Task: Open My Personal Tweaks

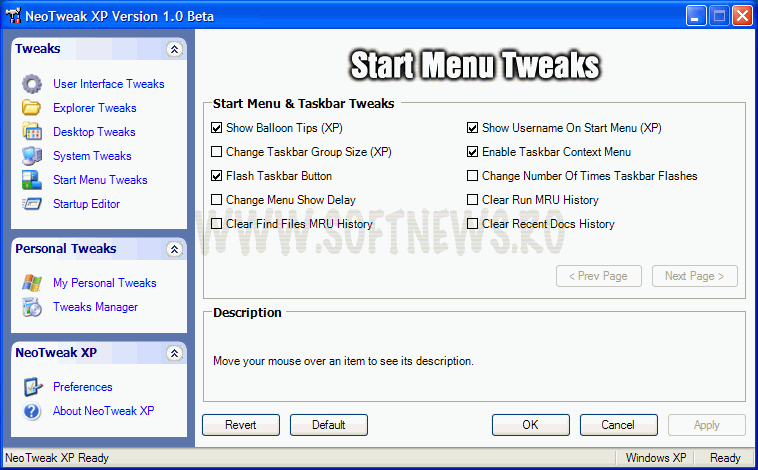Action: (x=105, y=283)
